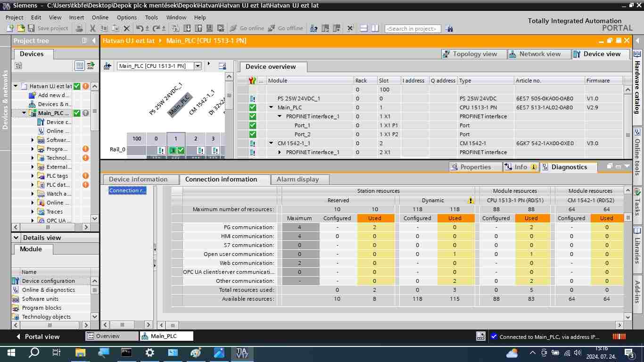
Task: Select Online & diagnostics in Details view
Action: (51, 290)
